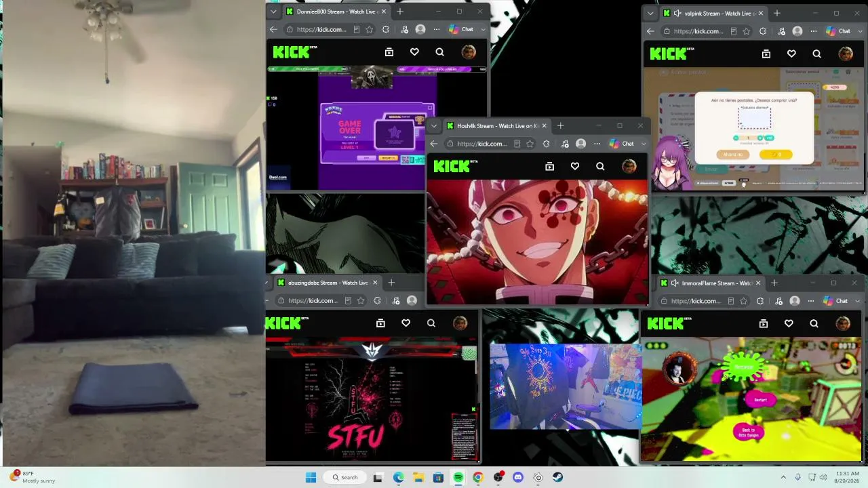Open media control icon in Hosh4k window
Image resolution: width=868 pixels, height=488 pixels.
pyautogui.click(x=565, y=144)
